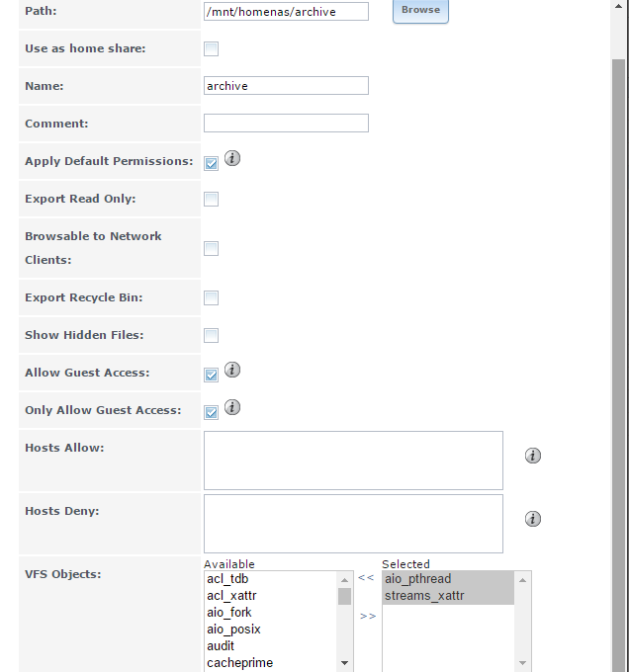Click up arrow of Available VFS list scrollbar

tap(344, 580)
